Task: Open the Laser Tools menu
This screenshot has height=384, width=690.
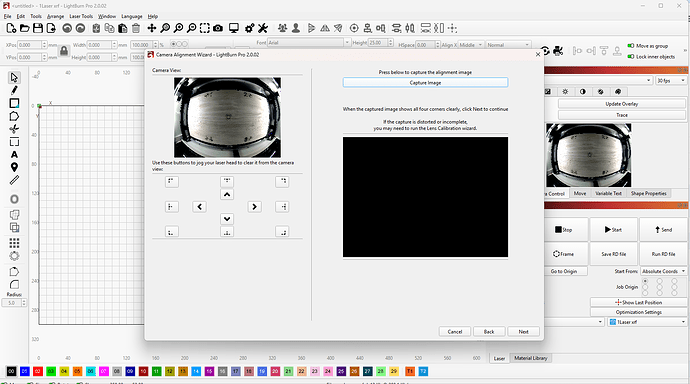Action: point(81,16)
